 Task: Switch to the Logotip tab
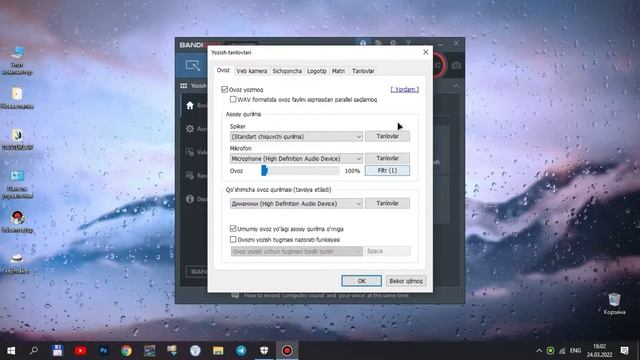pyautogui.click(x=317, y=71)
